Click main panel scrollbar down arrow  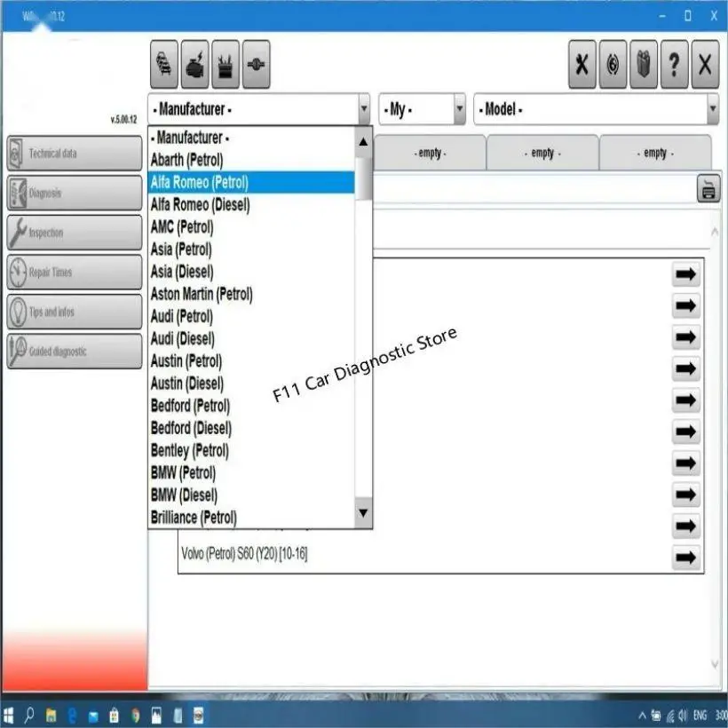715,664
